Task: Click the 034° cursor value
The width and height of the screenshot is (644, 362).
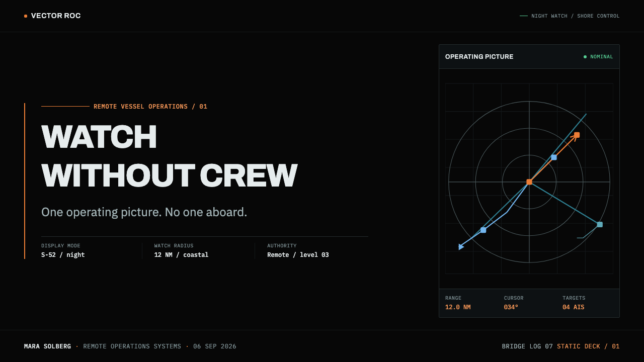Action: click(x=511, y=307)
